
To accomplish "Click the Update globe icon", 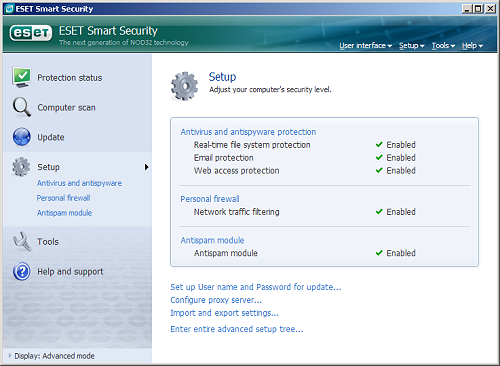I will coord(22,137).
